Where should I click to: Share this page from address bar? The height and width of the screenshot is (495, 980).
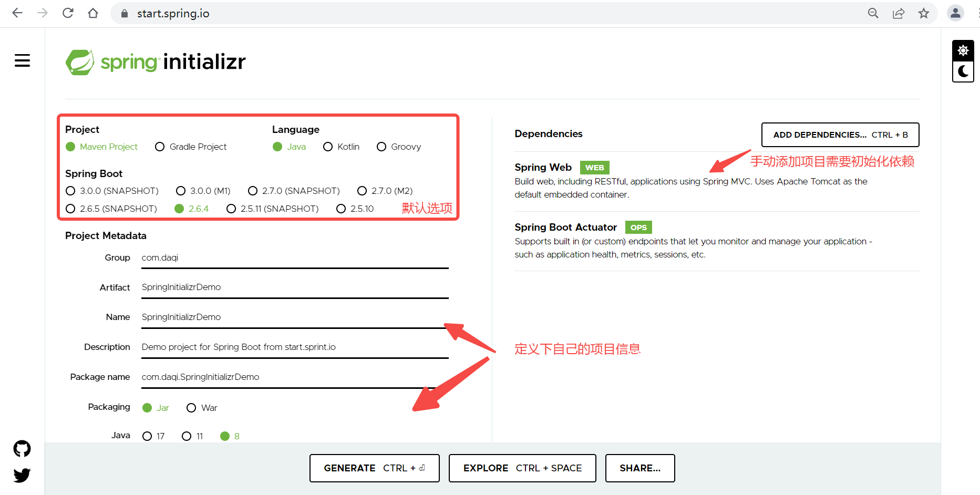[899, 13]
